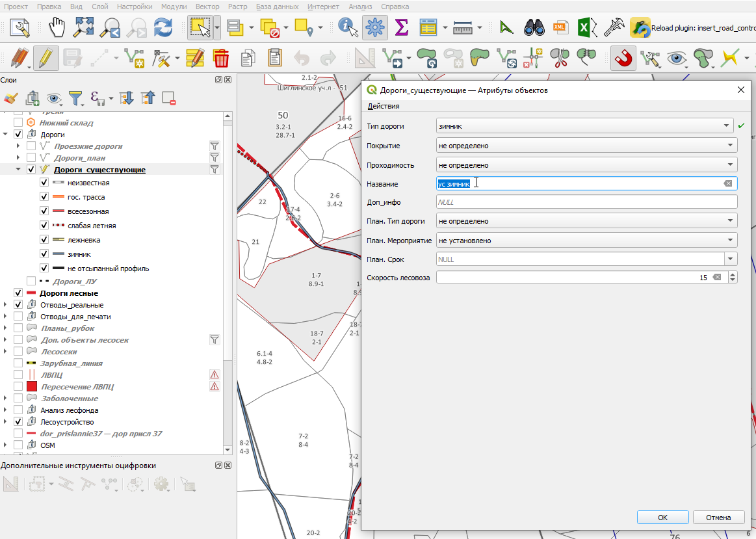This screenshot has width=756, height=539.
Task: Open the layer filter funnel in Layers panel
Action: point(75,98)
